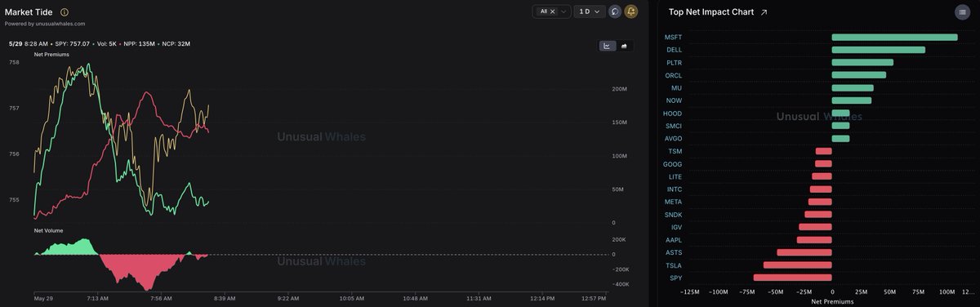Click the red TSLA net premium bar
The width and height of the screenshot is (980, 307).
pos(797,265)
